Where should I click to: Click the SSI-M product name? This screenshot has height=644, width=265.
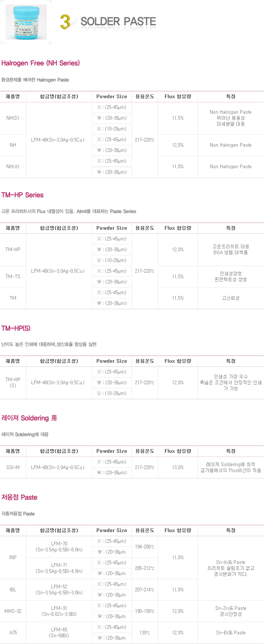point(13,468)
